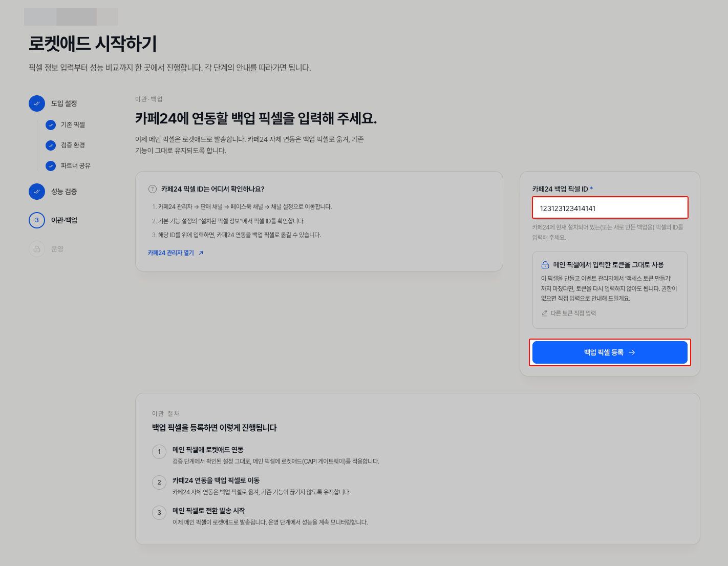Image resolution: width=728 pixels, height=566 pixels.
Task: Click procedure description starting 카페24 자체 연동은 백업 픽셀로 옮겨, 기존 기능이 끊기지
Action: click(x=262, y=492)
